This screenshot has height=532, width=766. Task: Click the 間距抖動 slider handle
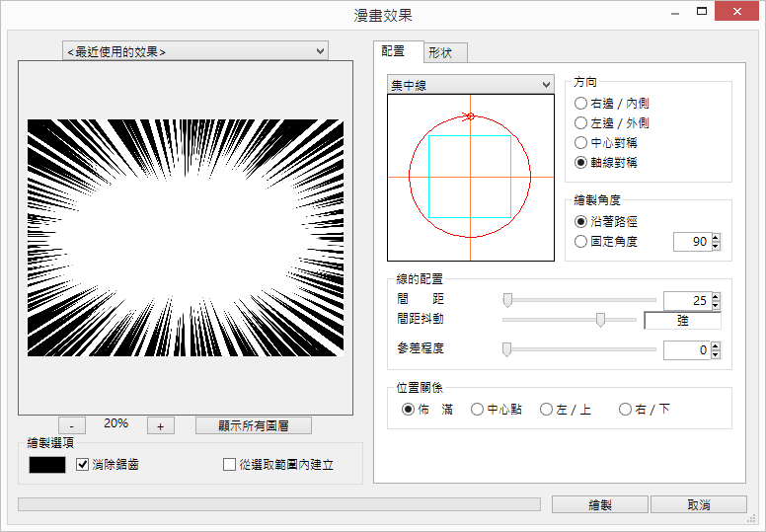pyautogui.click(x=600, y=320)
